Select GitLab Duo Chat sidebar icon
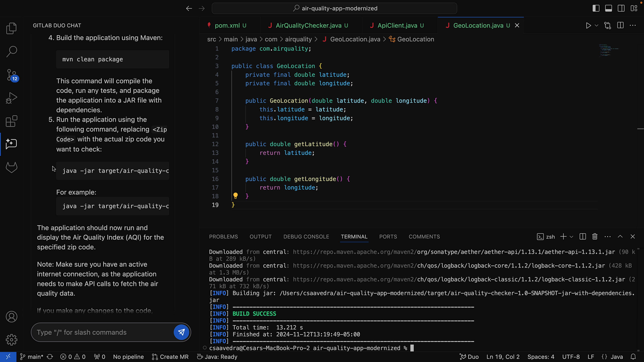644x362 pixels. pos(12,144)
